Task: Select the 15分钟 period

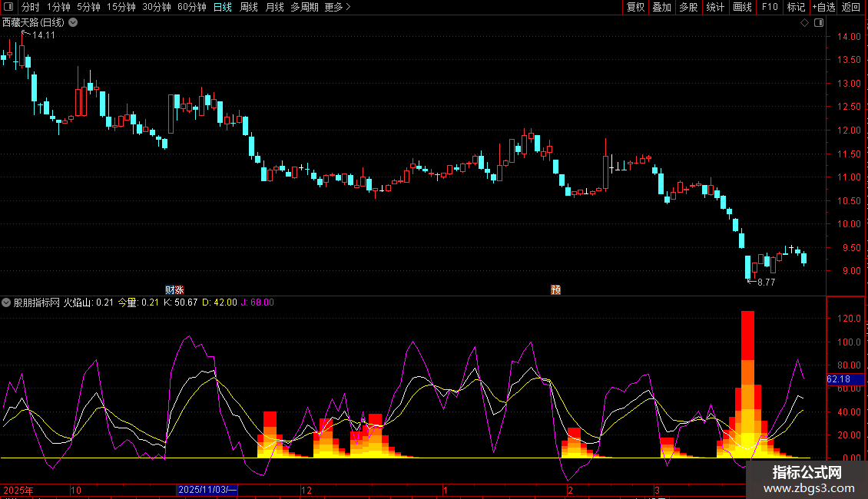Action: [121, 7]
